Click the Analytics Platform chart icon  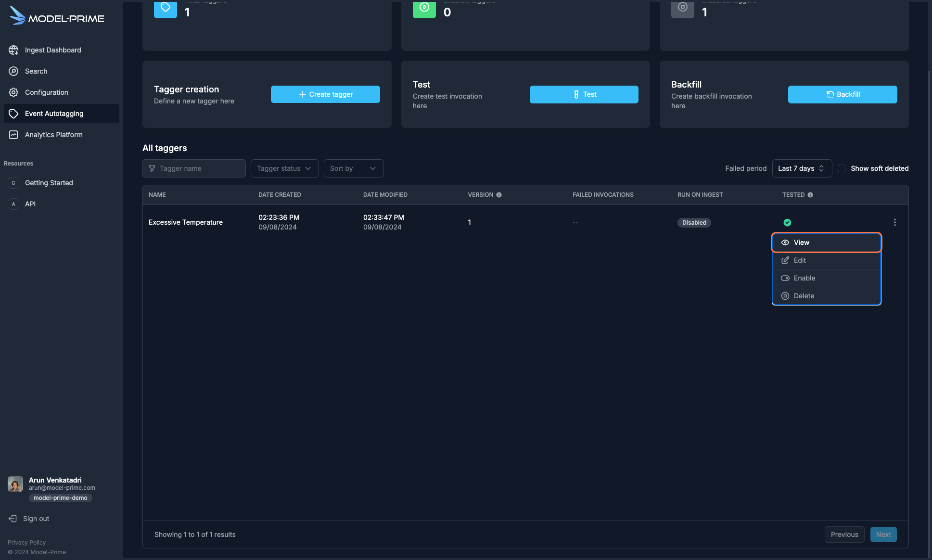point(13,135)
